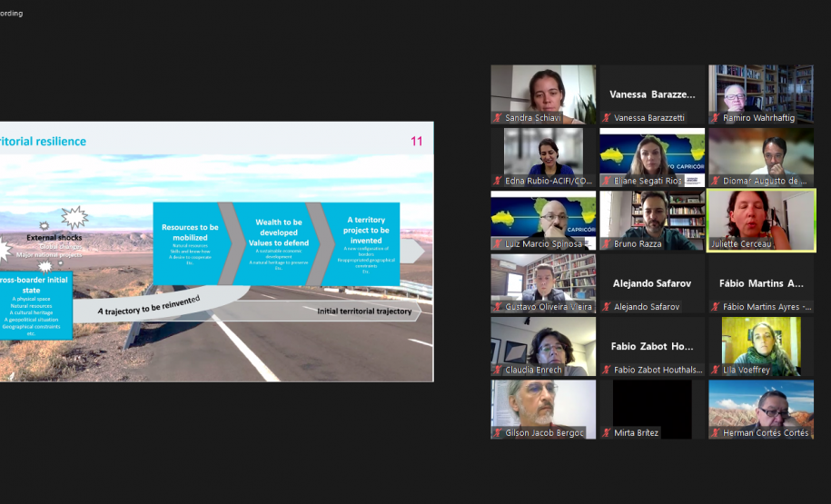Click Bruno Razza's muted microphone icon
The image size is (831, 504).
pyautogui.click(x=607, y=244)
